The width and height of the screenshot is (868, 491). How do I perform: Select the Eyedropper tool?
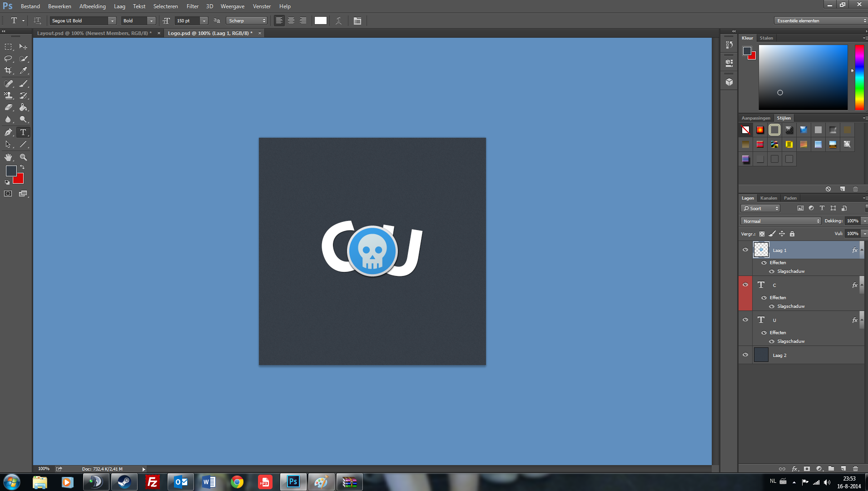coord(23,70)
